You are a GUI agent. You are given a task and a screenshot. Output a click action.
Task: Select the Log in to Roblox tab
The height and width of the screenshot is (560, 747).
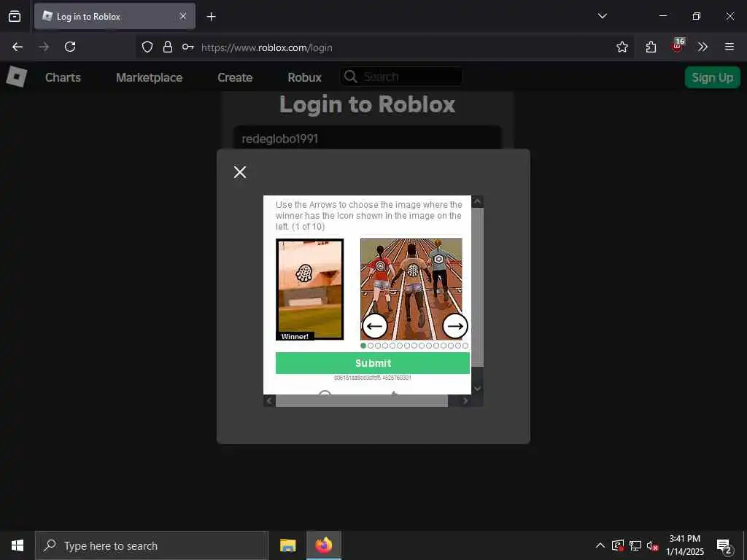[x=115, y=16]
